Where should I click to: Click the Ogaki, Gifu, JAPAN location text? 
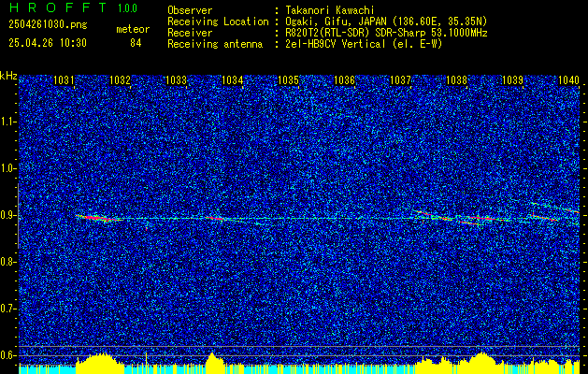[x=386, y=22]
